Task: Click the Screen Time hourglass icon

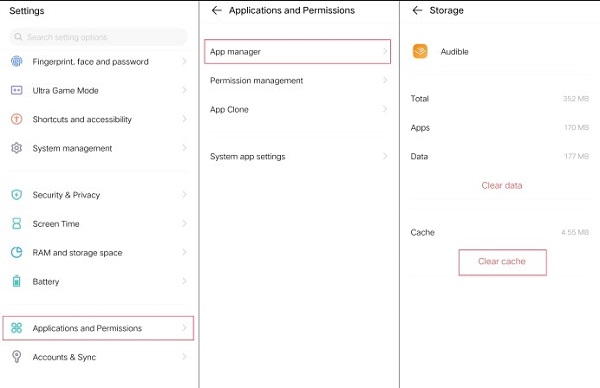Action: (x=16, y=223)
